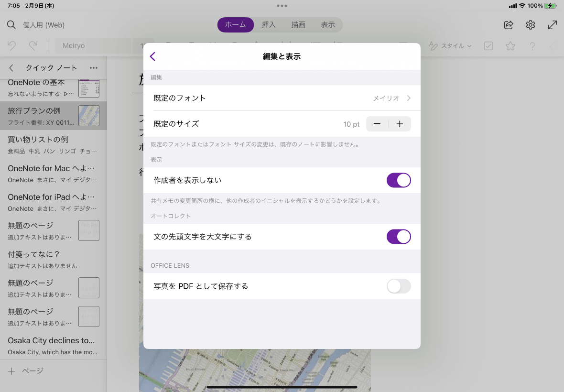
Task: Open the share icon in top bar
Action: 509,25
